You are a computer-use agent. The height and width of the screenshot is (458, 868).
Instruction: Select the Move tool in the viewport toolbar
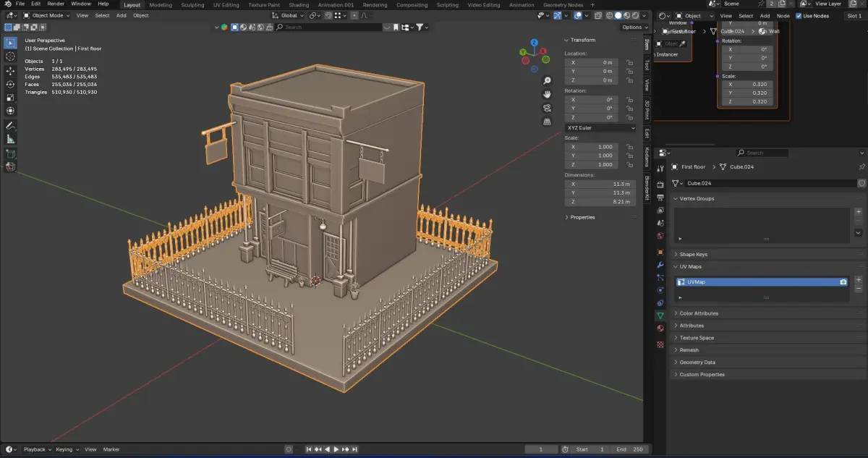pyautogui.click(x=10, y=71)
